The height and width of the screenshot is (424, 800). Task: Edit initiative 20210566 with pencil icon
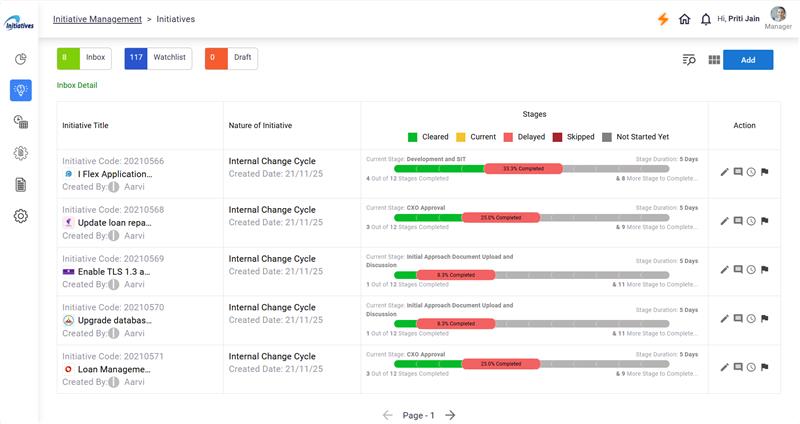725,172
